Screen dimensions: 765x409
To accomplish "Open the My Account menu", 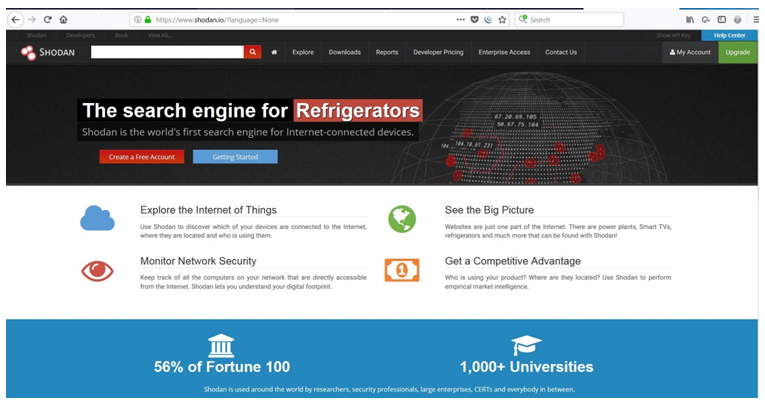I will click(690, 52).
